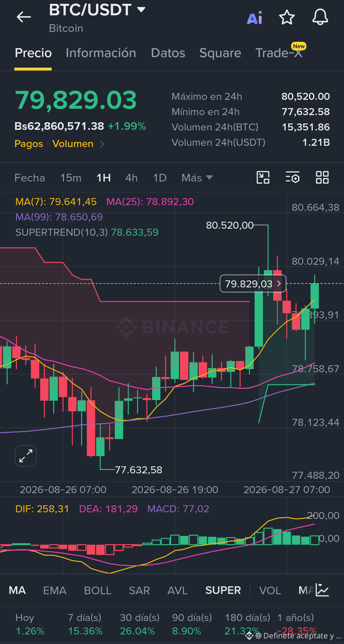Toggle the MA indicator

tap(17, 590)
